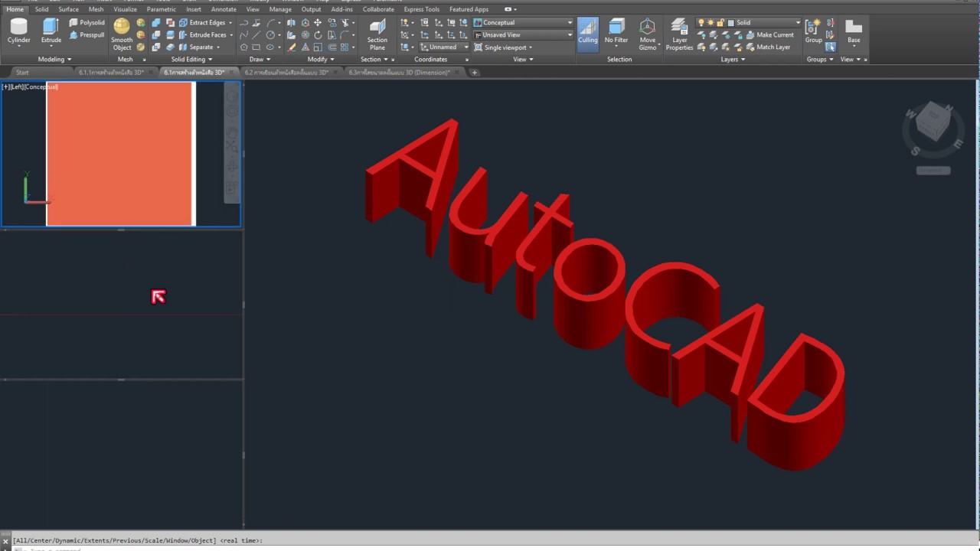Add a new drawing tab with plus
The height and width of the screenshot is (551, 980).
tap(475, 73)
